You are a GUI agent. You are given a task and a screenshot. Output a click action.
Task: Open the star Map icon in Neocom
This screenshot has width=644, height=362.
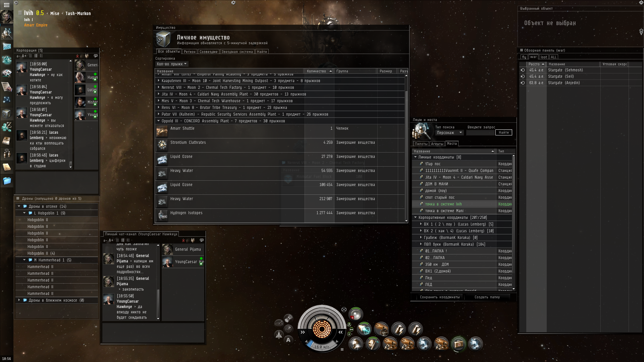click(7, 100)
